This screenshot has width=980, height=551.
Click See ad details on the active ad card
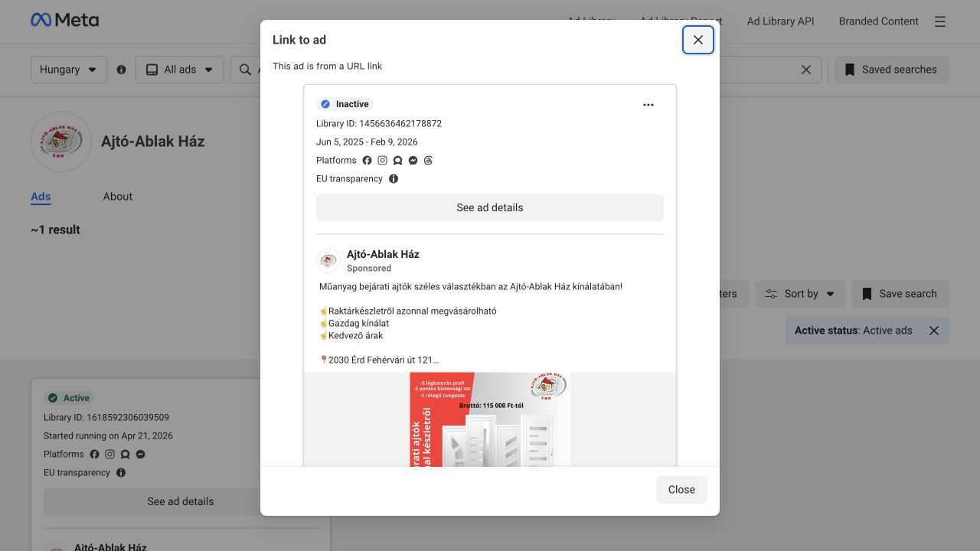181,502
